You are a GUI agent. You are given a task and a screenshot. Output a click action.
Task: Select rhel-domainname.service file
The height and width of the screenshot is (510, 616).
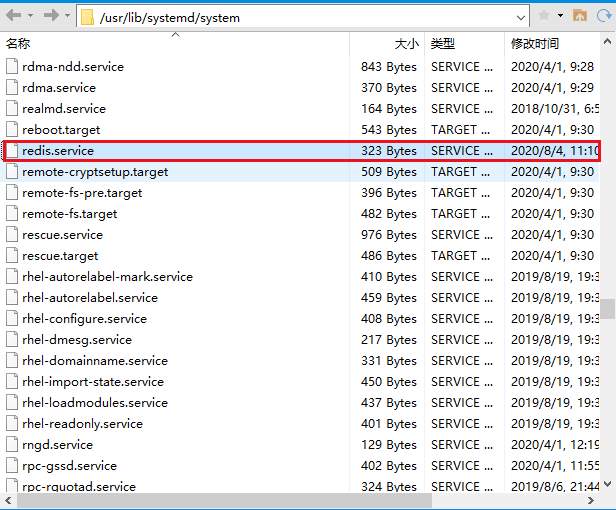tap(95, 361)
